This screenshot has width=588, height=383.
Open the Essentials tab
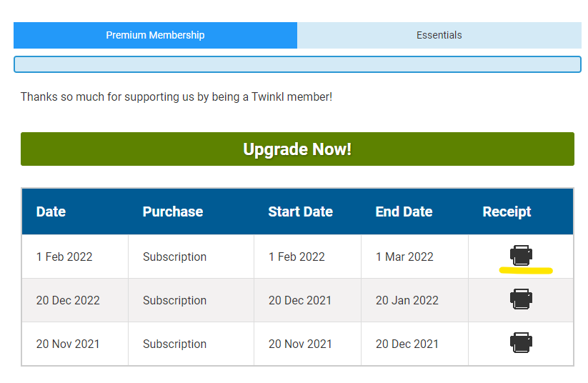click(439, 35)
